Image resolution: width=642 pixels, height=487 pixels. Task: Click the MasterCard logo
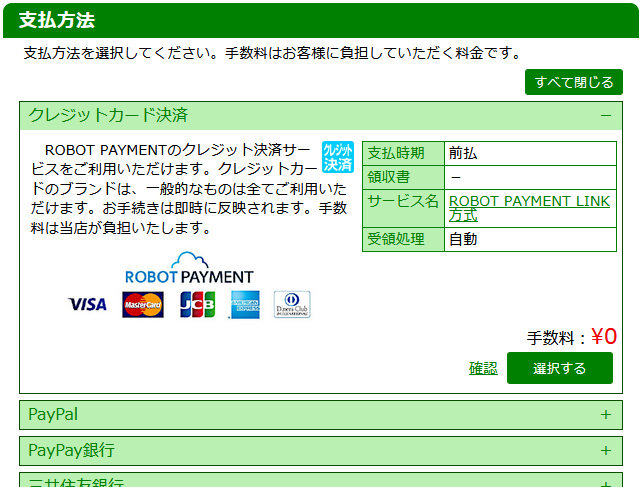pyautogui.click(x=143, y=304)
